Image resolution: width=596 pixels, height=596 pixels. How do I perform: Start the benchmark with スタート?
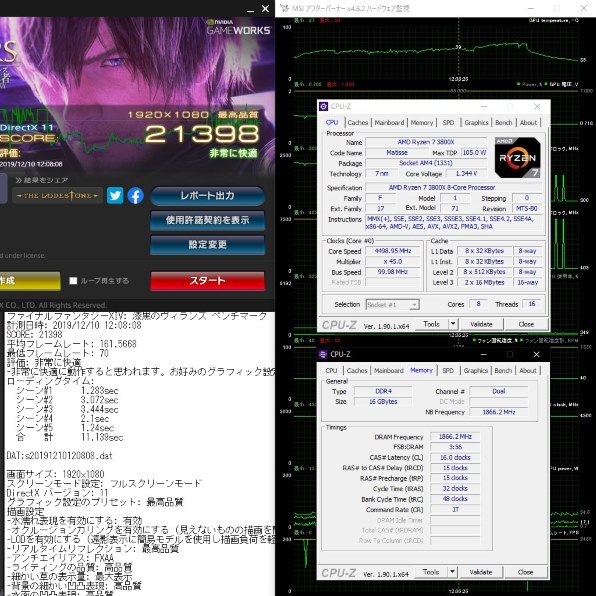pyautogui.click(x=208, y=281)
